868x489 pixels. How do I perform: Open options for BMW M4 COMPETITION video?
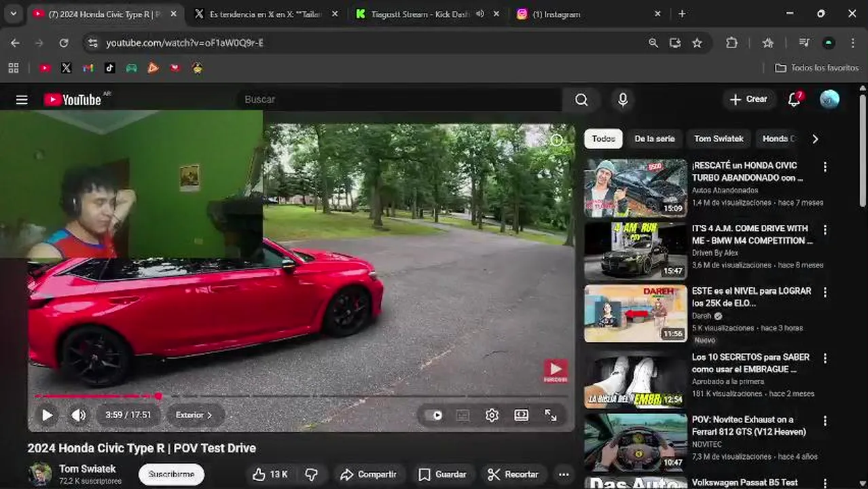[x=825, y=230]
